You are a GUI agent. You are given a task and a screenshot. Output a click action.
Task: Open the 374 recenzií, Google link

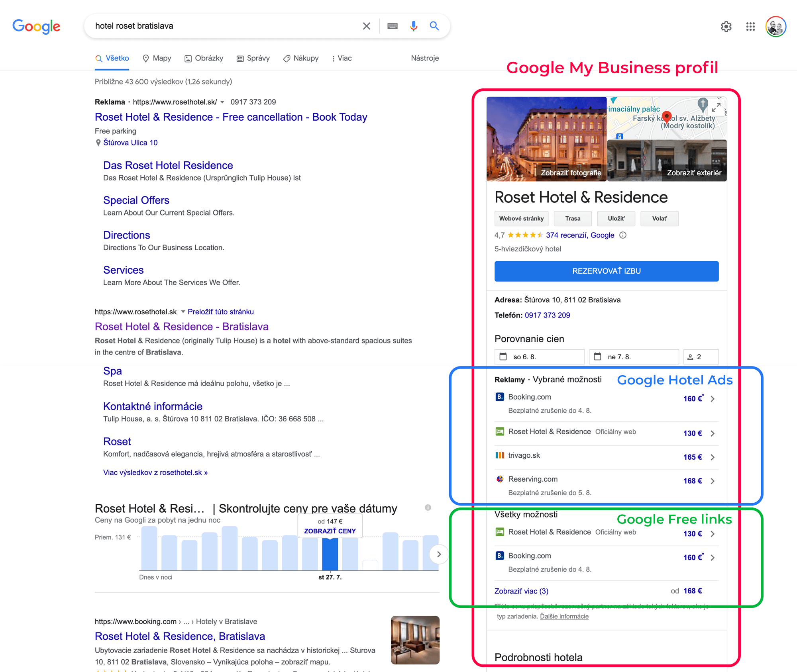tap(580, 235)
